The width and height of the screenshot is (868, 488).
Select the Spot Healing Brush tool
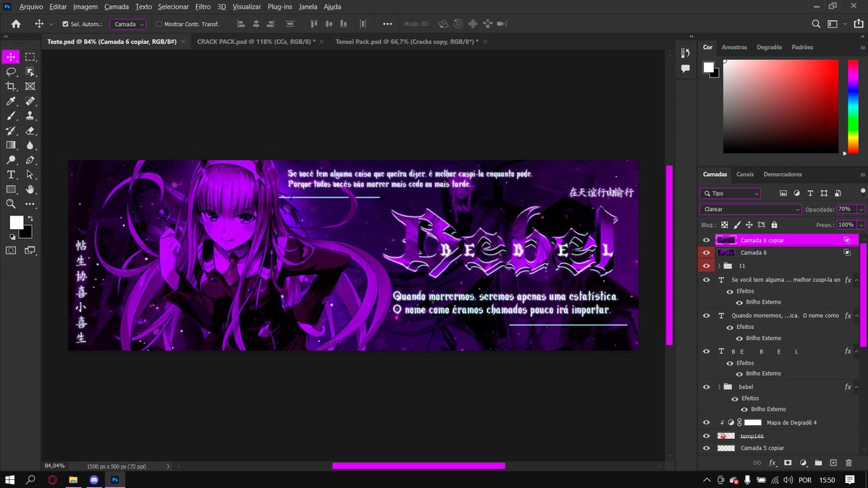[x=30, y=101]
